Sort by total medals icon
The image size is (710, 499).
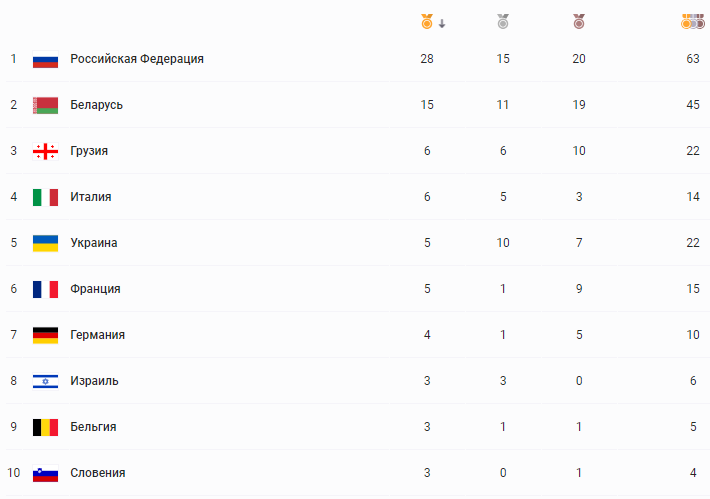coord(693,21)
